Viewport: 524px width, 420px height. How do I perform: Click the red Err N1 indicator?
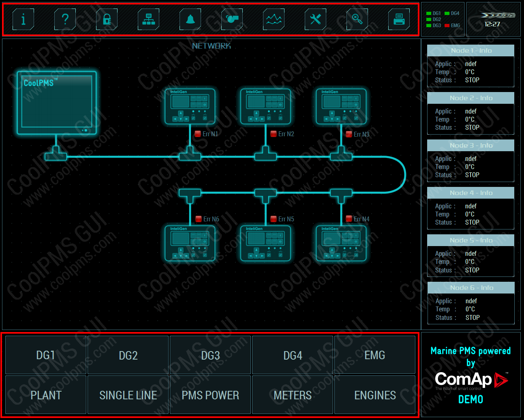pyautogui.click(x=198, y=134)
